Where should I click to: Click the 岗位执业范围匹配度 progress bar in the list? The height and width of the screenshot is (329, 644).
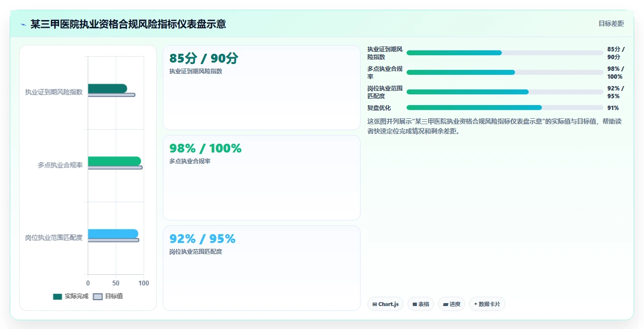505,92
